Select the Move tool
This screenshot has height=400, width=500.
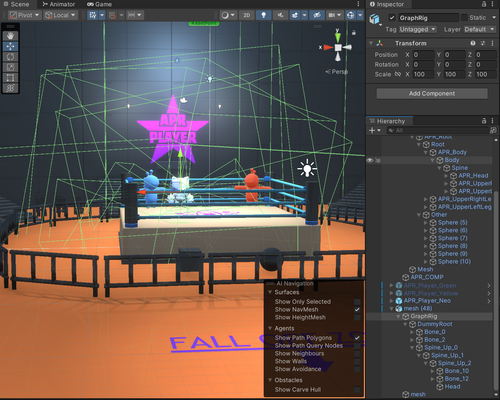(x=10, y=46)
